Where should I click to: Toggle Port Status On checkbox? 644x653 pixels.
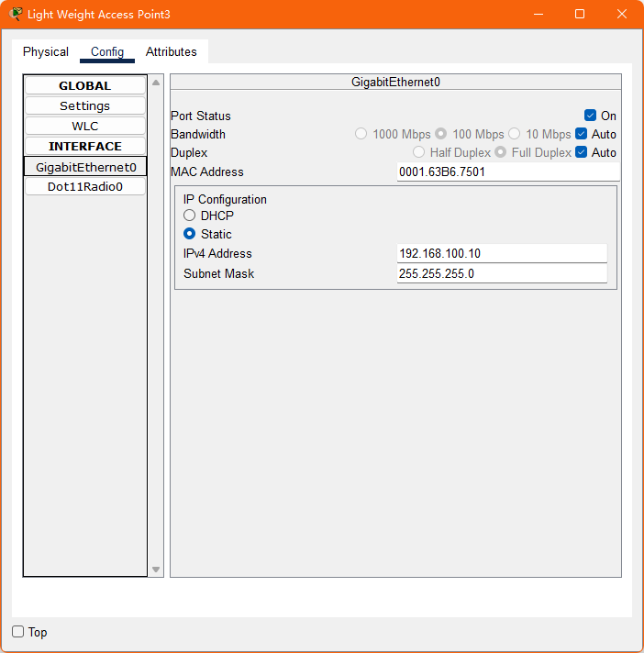coord(590,116)
